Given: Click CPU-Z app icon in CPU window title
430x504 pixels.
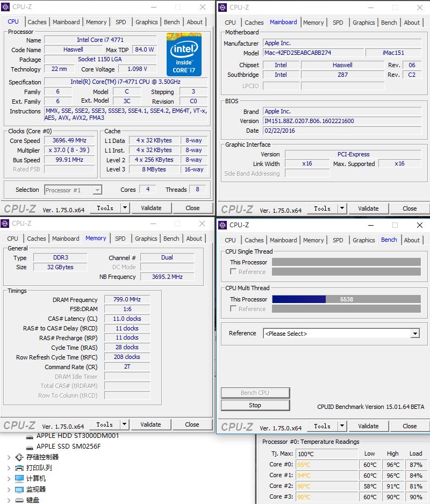Looking at the screenshot, I should tap(5, 7).
